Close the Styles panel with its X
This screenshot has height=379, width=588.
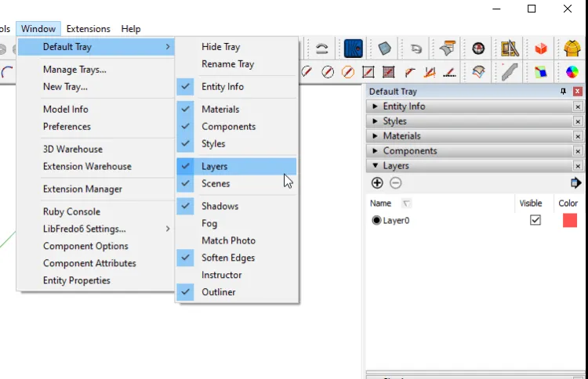[578, 121]
